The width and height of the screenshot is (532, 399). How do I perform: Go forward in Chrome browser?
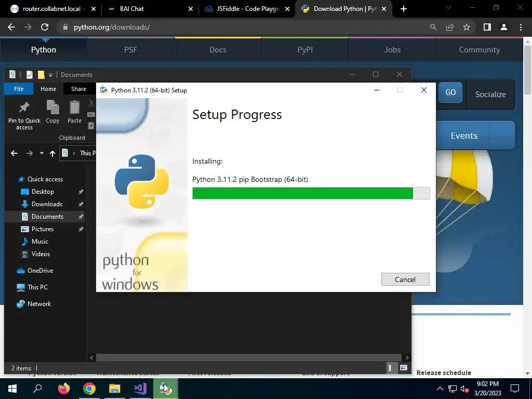click(x=28, y=27)
